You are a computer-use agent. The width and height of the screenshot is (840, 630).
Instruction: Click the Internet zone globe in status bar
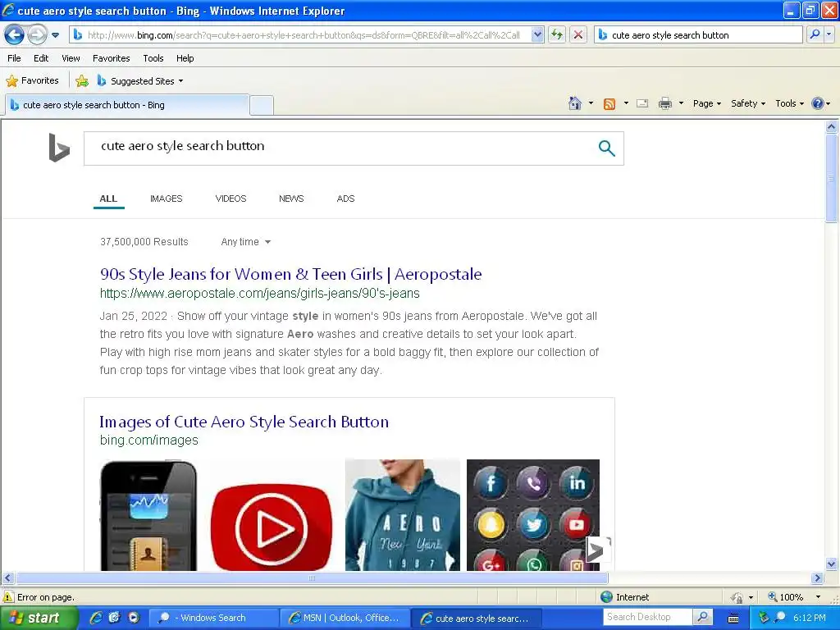(x=606, y=597)
